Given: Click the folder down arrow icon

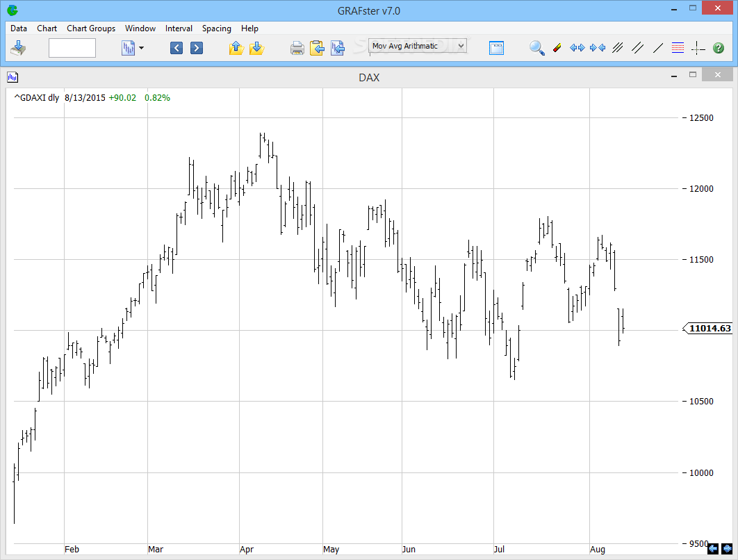Looking at the screenshot, I should 256,48.
